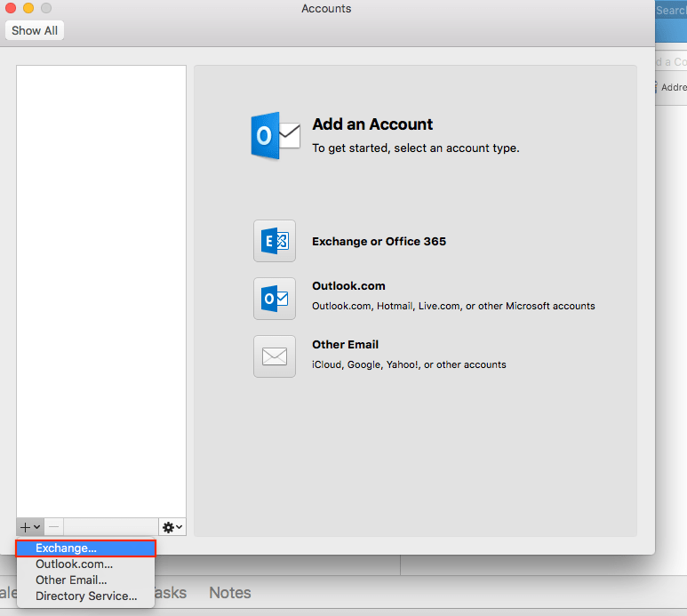Screen dimensions: 687x616
Task: Click the Other Email heading text
Action: (345, 345)
